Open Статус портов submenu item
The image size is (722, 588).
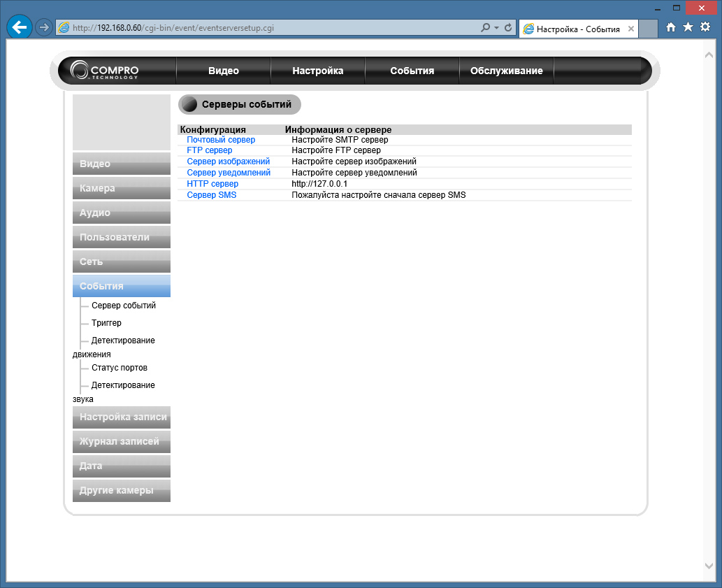coord(120,368)
